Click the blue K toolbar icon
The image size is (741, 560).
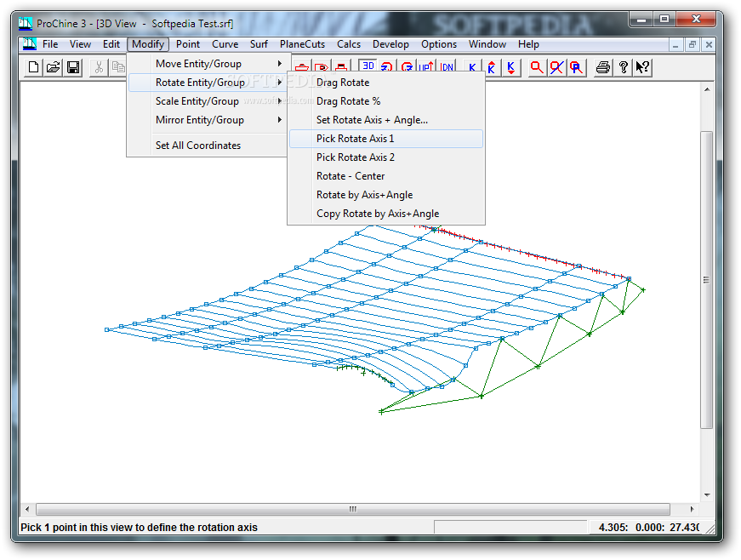click(x=471, y=67)
